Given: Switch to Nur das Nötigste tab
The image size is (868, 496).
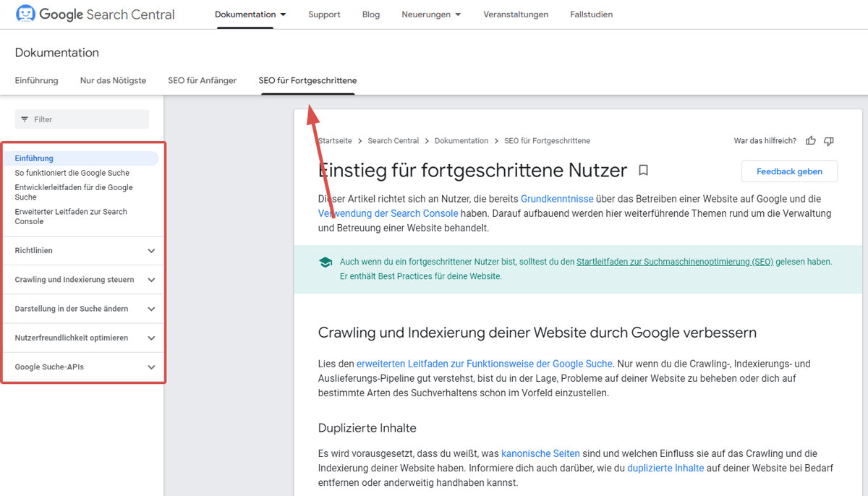Looking at the screenshot, I should [x=113, y=80].
